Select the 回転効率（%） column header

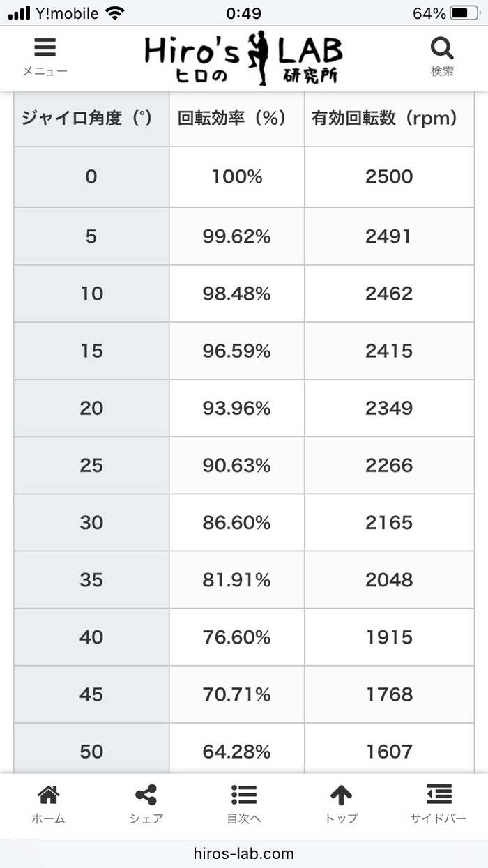point(237,118)
